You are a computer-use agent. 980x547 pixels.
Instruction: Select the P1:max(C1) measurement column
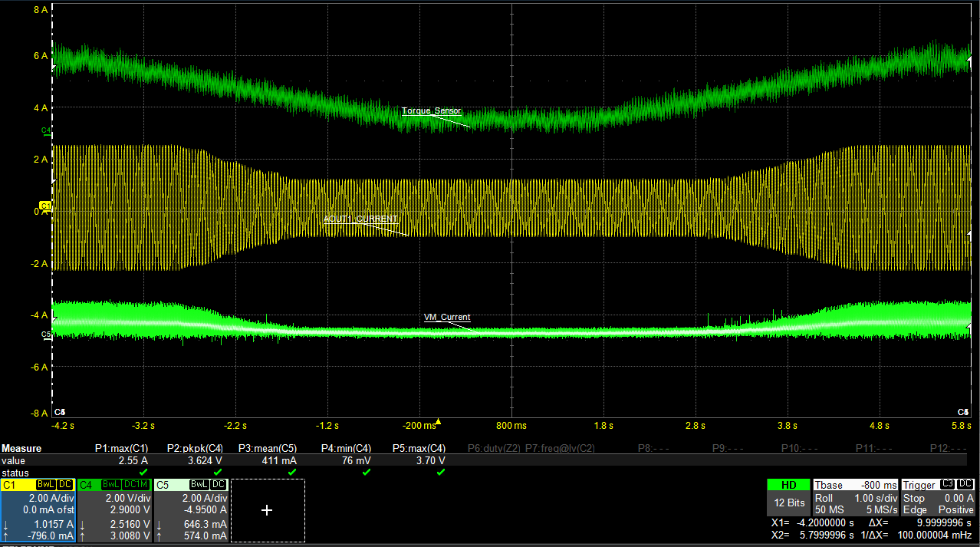tap(121, 449)
